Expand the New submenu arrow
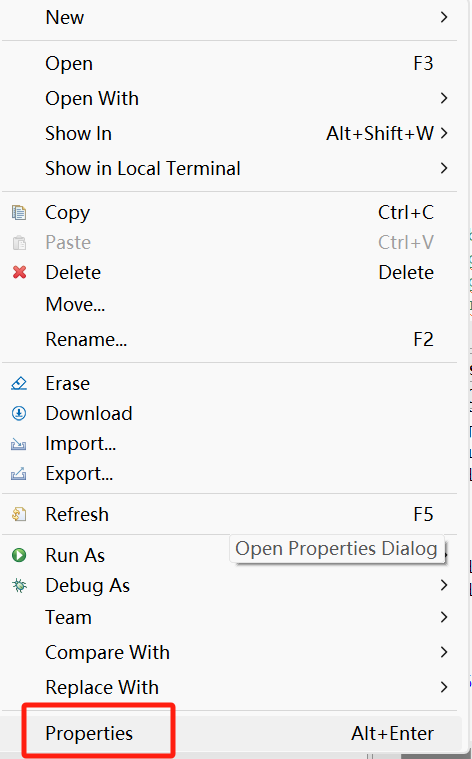This screenshot has width=472, height=759. 444,17
